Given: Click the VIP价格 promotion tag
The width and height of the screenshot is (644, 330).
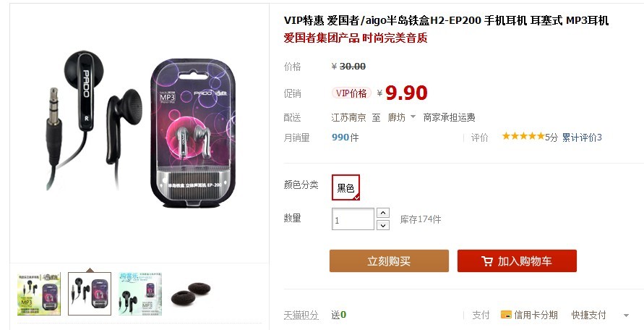Looking at the screenshot, I should click(351, 93).
